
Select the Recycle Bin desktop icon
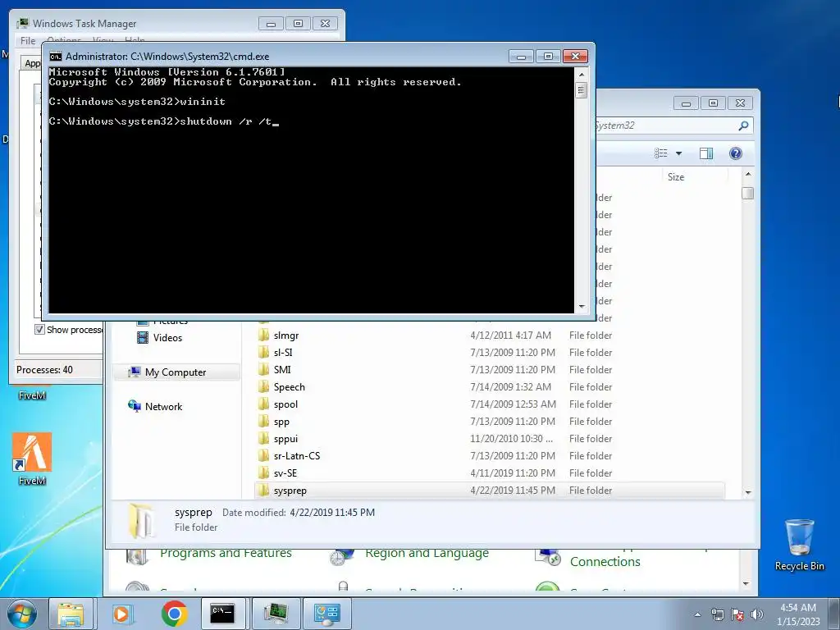[x=799, y=545]
